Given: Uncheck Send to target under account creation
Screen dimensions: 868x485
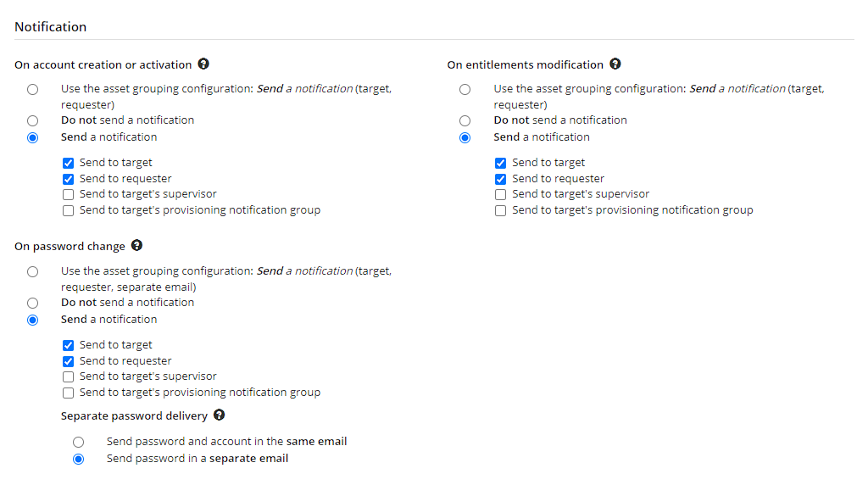Looking at the screenshot, I should pos(68,163).
